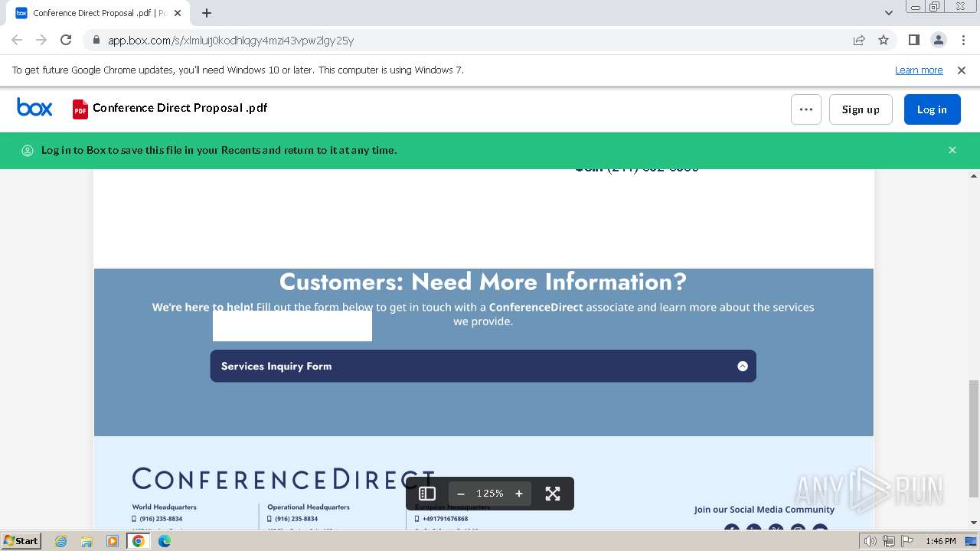Click the Operational Headquarters heading
The height and width of the screenshot is (551, 980).
click(x=309, y=507)
